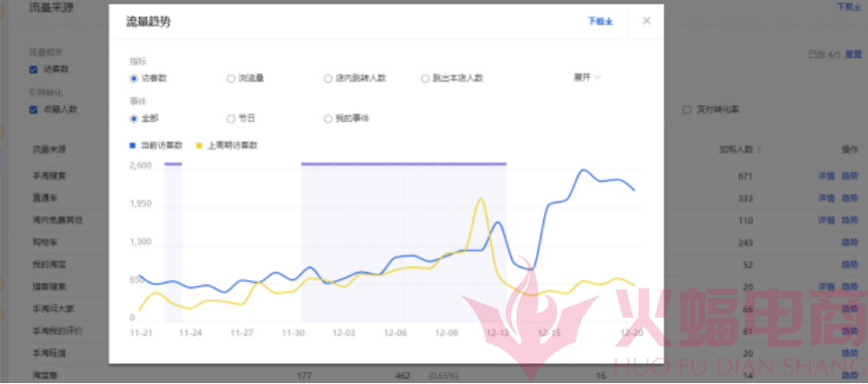868x384 pixels.
Task: Click the 671 加购人数 value cell
Action: (745, 177)
